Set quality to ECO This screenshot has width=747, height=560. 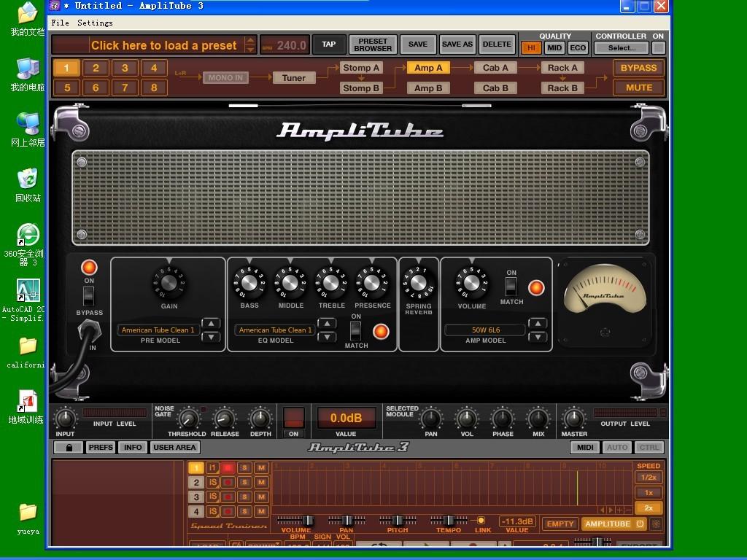pyautogui.click(x=578, y=47)
